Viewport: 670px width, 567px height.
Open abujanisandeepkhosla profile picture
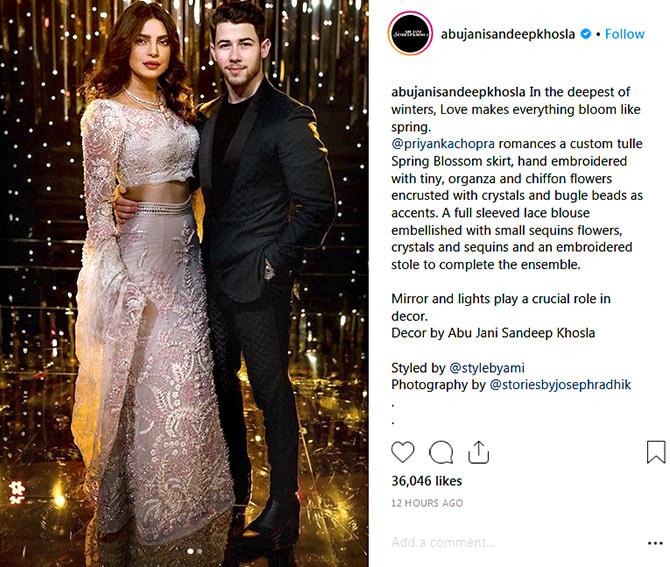[x=410, y=34]
